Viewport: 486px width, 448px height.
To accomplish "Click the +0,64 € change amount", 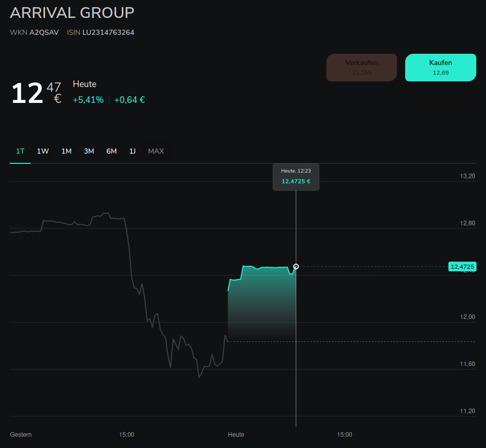I will [x=129, y=100].
